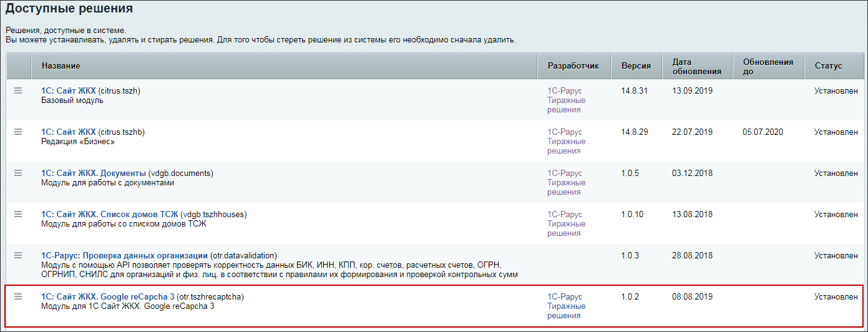Open 1С: Сайт ЖКХ. Google reCapcha 3 link

pyautogui.click(x=108, y=296)
